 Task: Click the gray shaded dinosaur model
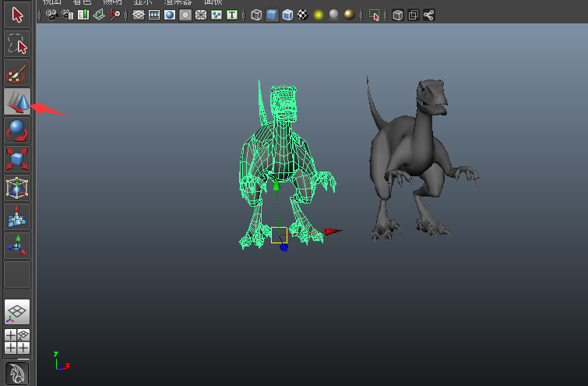(x=405, y=148)
